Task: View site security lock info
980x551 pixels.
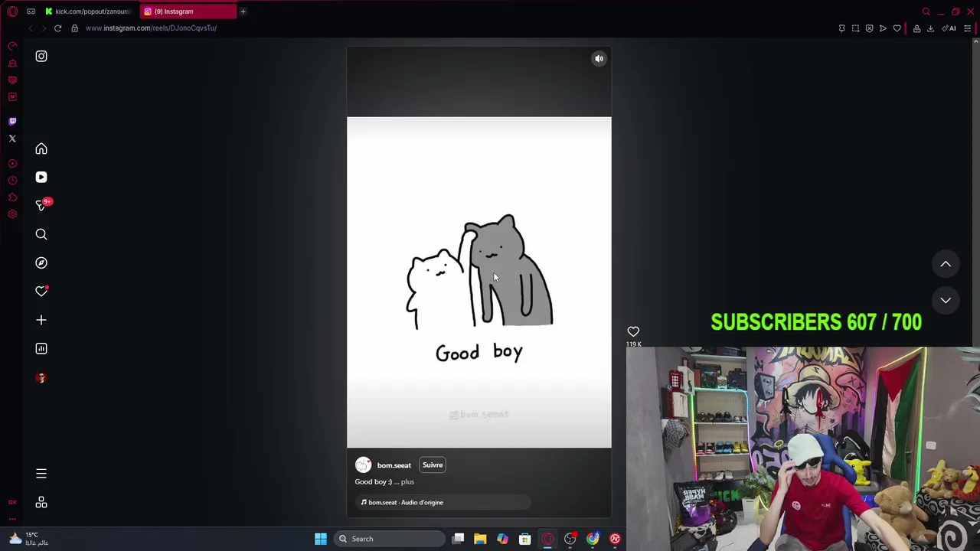Action: point(74,28)
